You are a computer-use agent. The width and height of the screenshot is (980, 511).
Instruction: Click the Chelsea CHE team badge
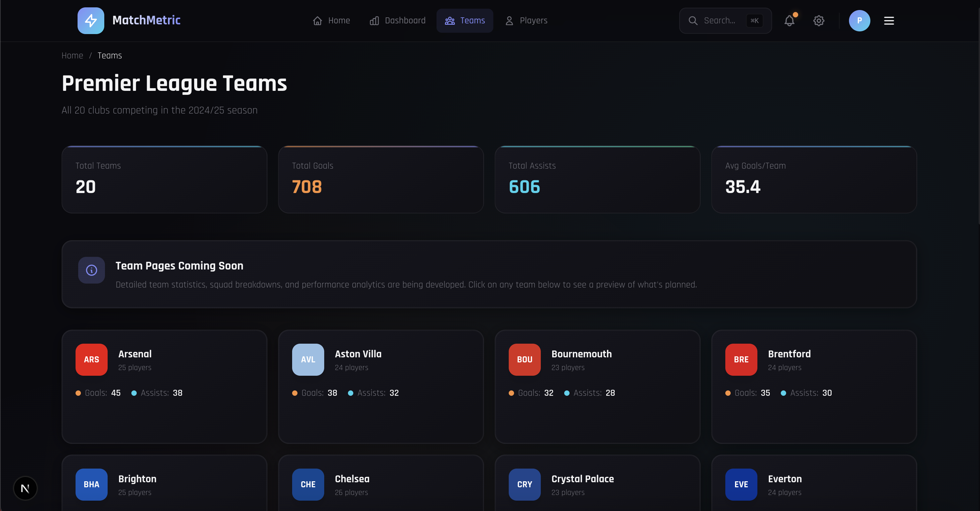[308, 484]
